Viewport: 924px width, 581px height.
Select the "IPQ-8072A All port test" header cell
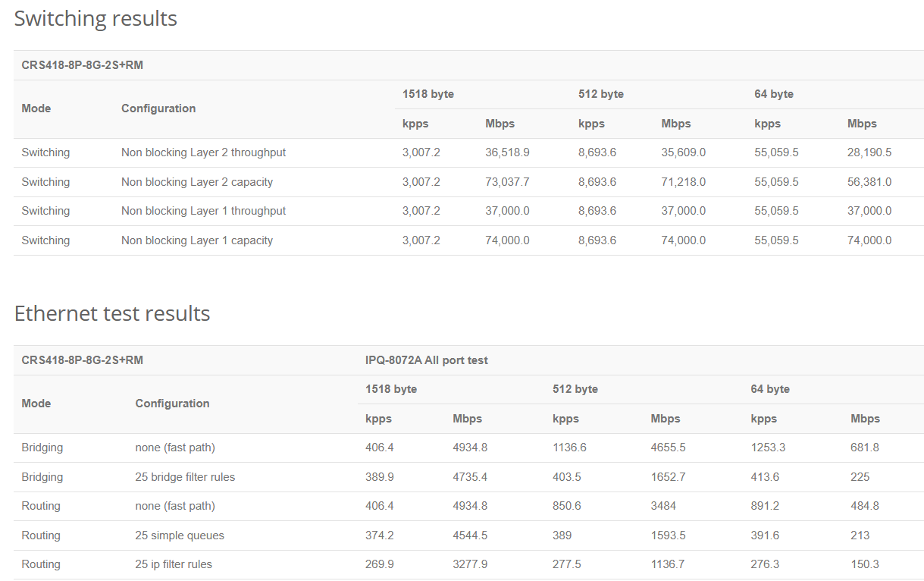point(426,360)
